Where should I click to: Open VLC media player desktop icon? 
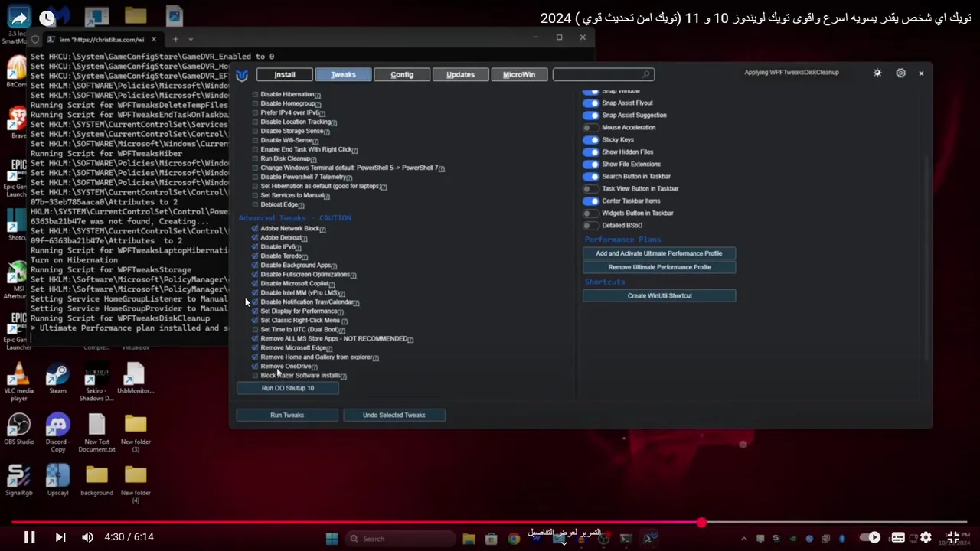click(x=18, y=380)
